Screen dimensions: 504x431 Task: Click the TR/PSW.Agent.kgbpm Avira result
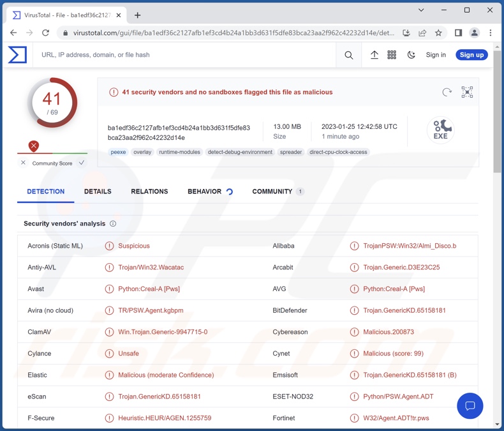tap(151, 311)
